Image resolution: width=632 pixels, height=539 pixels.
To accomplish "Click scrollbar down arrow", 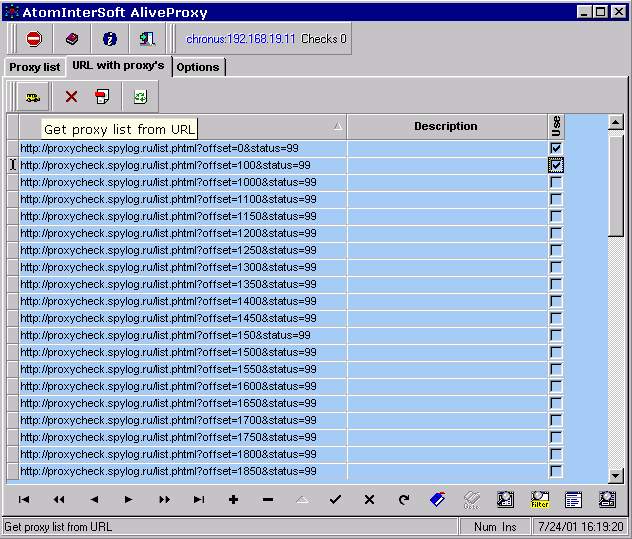I will pyautogui.click(x=615, y=476).
